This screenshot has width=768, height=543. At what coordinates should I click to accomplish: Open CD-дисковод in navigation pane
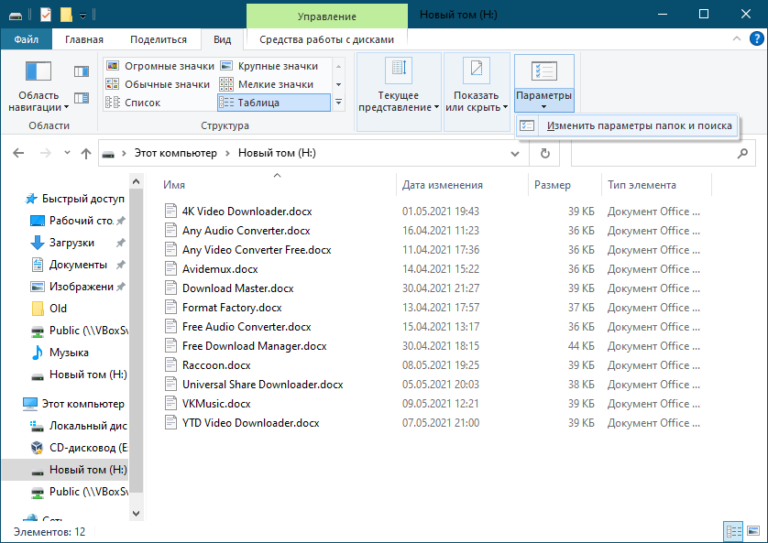tap(78, 448)
